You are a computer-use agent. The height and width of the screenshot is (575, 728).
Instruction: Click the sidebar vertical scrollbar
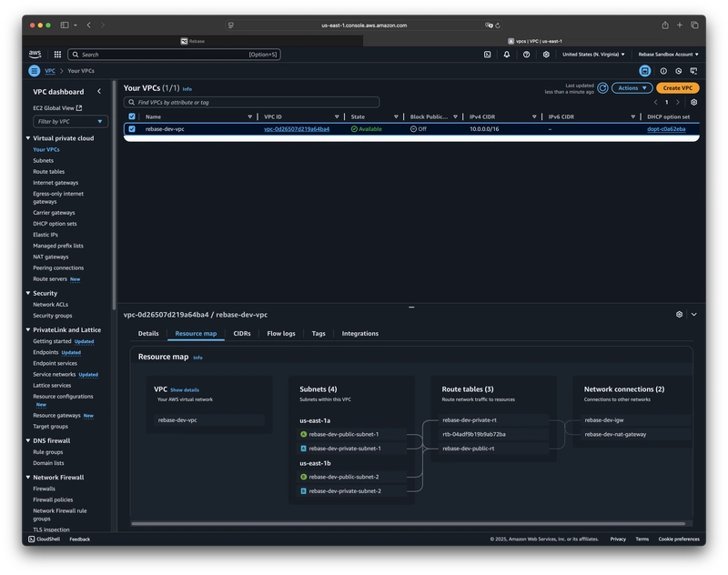pyautogui.click(x=114, y=195)
